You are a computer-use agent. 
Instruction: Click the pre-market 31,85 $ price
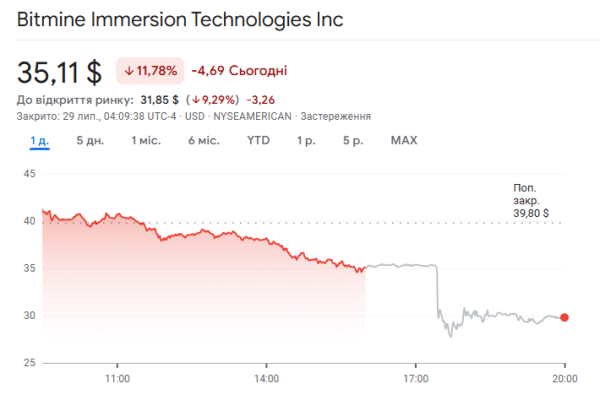click(160, 100)
